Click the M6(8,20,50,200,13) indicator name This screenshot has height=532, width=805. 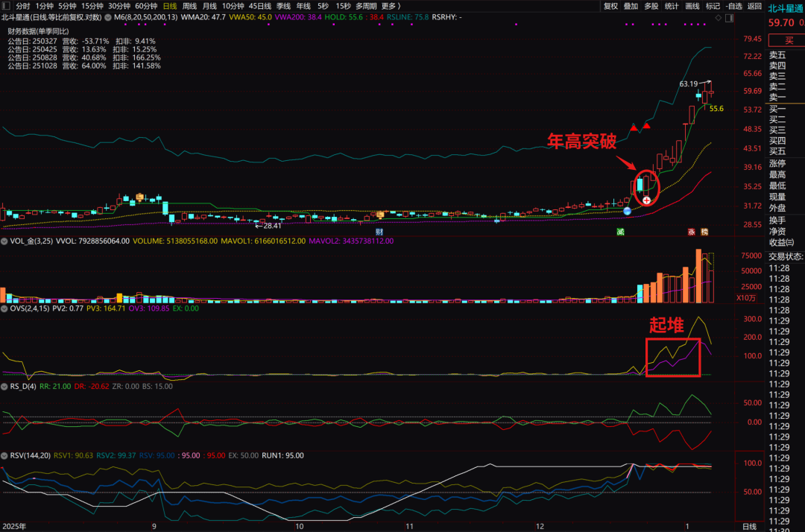point(145,17)
